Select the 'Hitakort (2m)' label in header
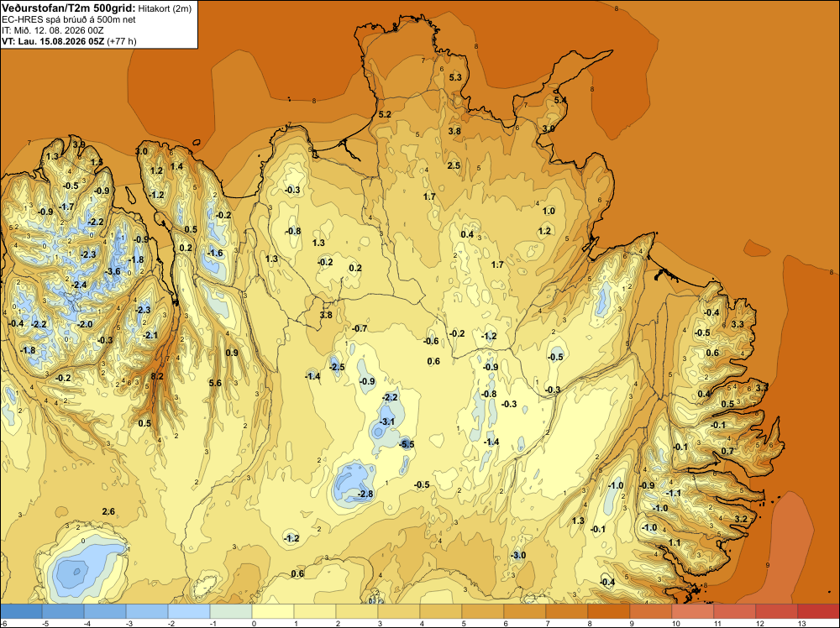Image resolution: width=840 pixels, height=628 pixels. pos(165,8)
